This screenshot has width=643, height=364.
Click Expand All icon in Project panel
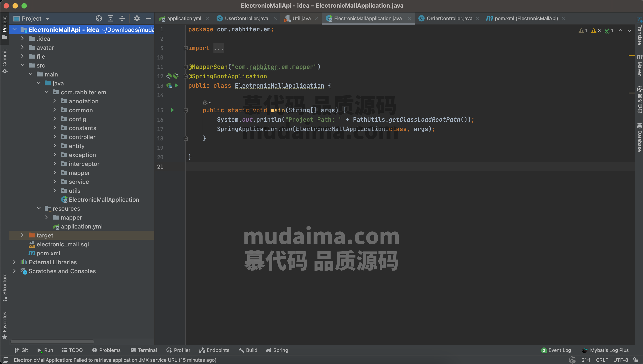[x=110, y=18]
